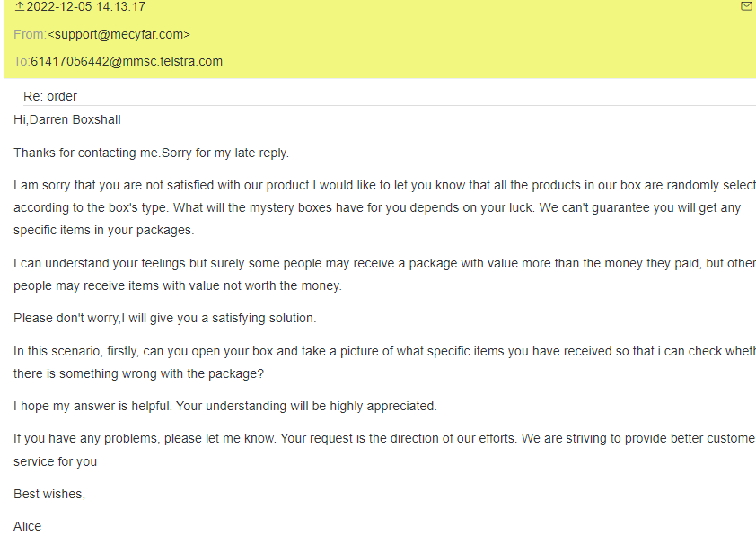Click the "To:" label in the header
This screenshot has height=535, width=756.
point(22,62)
